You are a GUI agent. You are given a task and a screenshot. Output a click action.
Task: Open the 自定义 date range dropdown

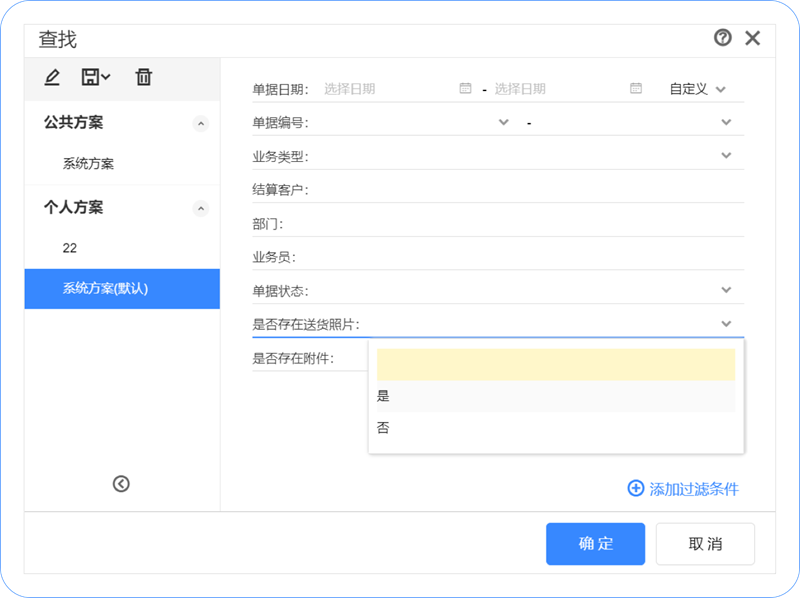(697, 89)
